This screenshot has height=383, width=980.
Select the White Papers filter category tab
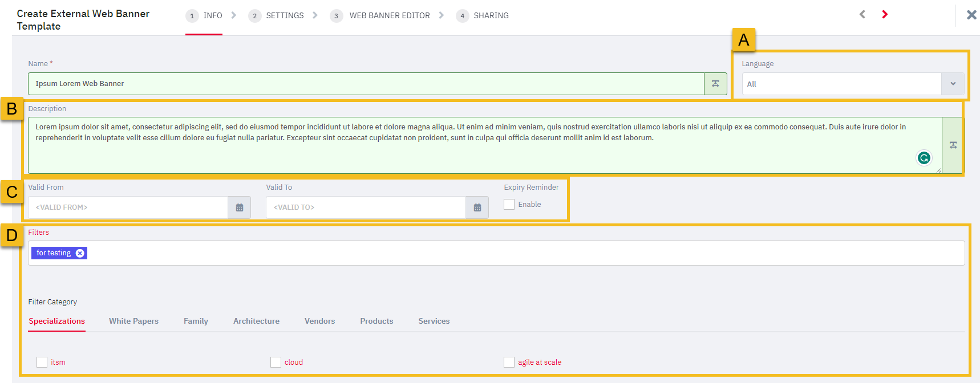134,321
